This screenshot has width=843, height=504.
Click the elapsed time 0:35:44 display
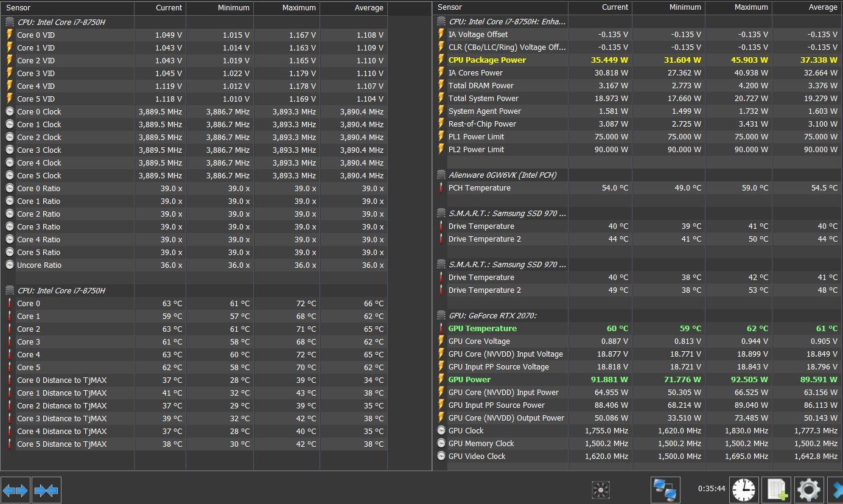click(x=712, y=489)
